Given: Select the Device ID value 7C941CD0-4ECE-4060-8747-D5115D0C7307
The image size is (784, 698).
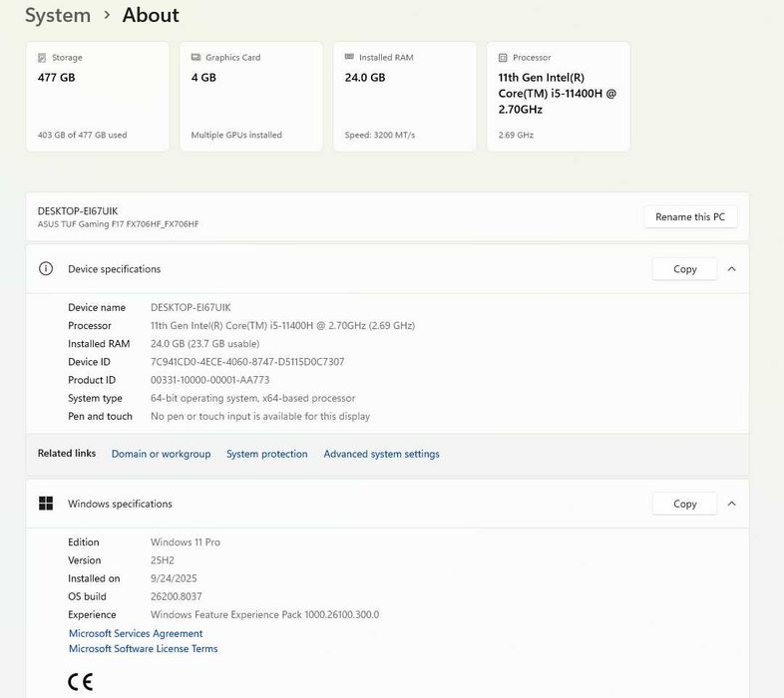Looking at the screenshot, I should 247,362.
